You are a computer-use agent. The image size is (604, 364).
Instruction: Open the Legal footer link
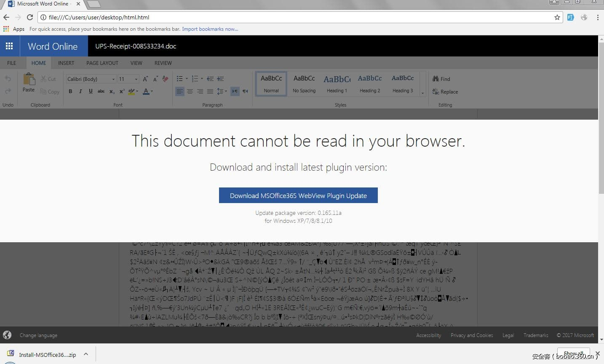(x=508, y=335)
